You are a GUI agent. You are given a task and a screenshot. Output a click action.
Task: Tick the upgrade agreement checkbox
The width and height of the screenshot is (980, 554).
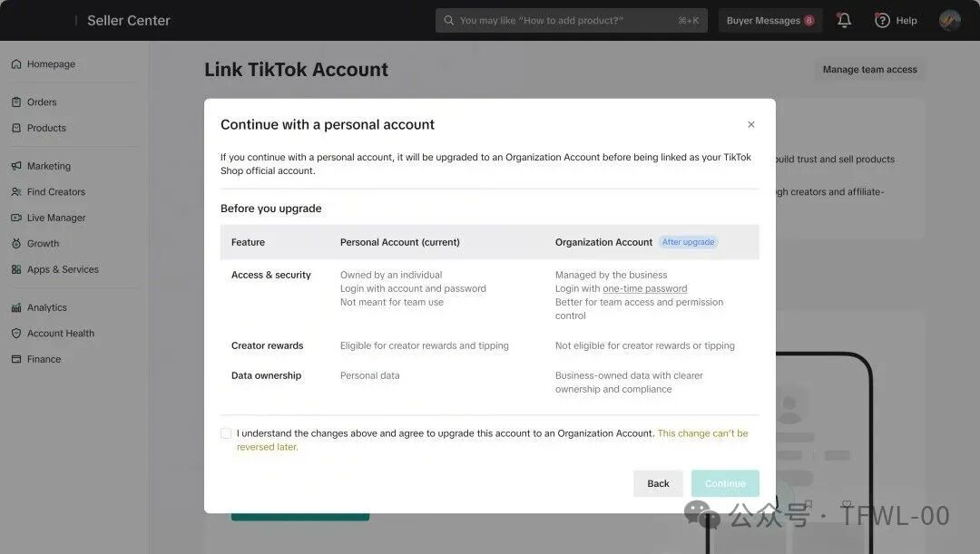point(226,433)
